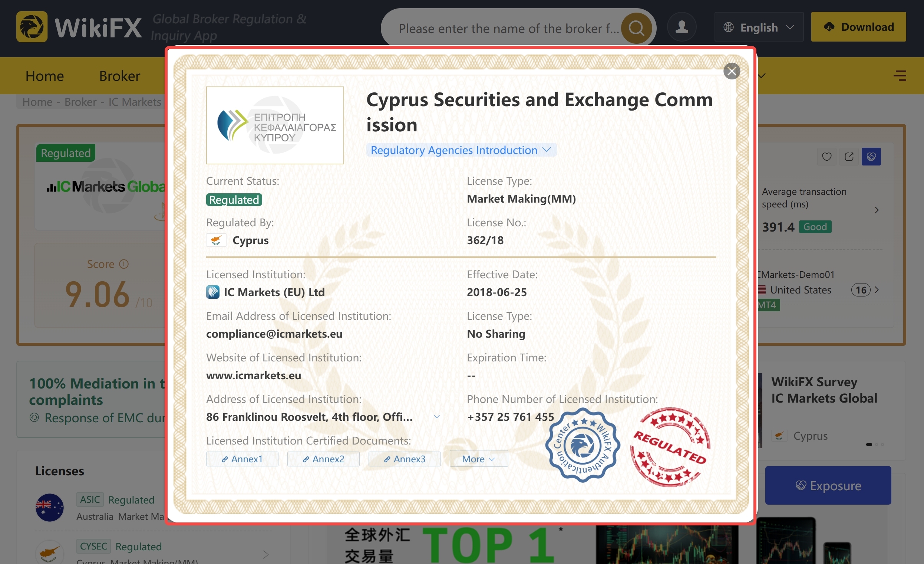Click Home in the breadcrumb

(x=37, y=102)
